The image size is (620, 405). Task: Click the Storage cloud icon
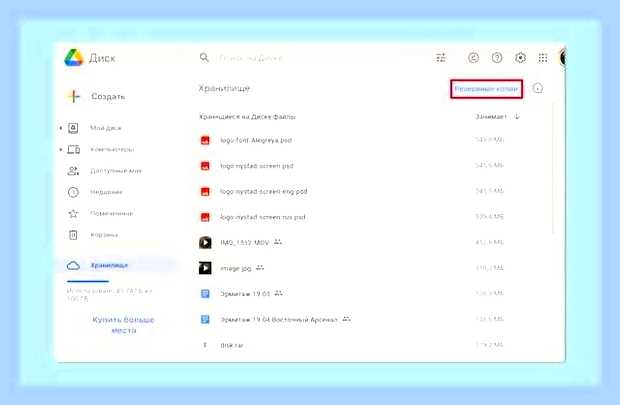(x=73, y=265)
